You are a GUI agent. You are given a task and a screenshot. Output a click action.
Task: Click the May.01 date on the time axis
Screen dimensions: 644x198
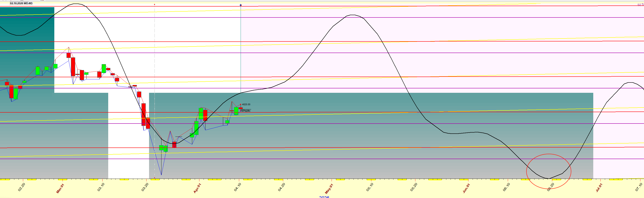329,189
